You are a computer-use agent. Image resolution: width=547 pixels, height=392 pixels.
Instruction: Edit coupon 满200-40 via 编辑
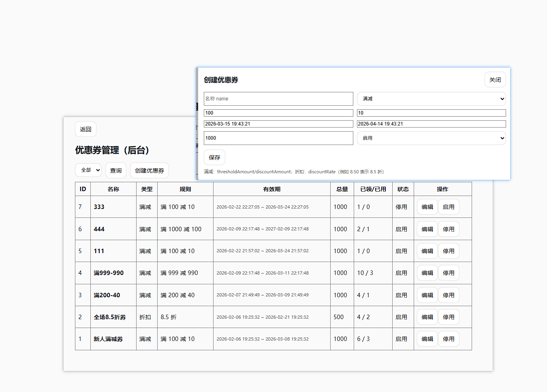click(x=427, y=295)
